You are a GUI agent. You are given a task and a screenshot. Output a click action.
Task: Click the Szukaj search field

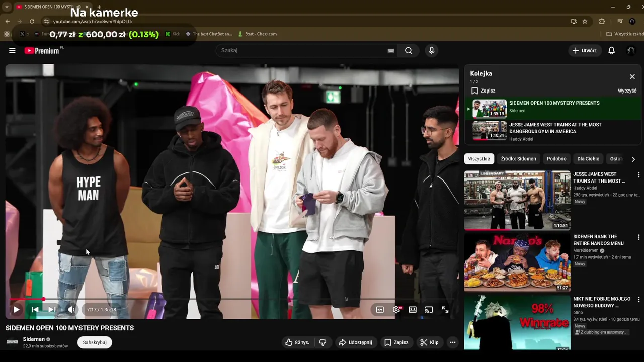[302, 50]
